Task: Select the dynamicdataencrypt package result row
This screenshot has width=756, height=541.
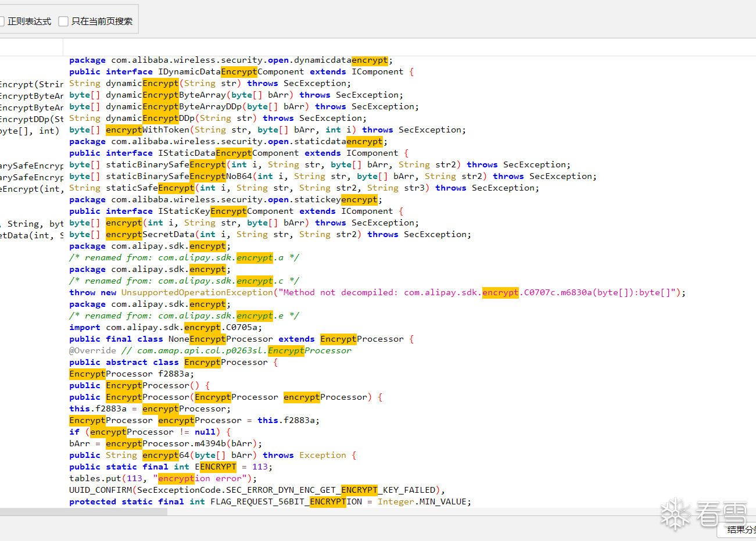Action: point(231,60)
